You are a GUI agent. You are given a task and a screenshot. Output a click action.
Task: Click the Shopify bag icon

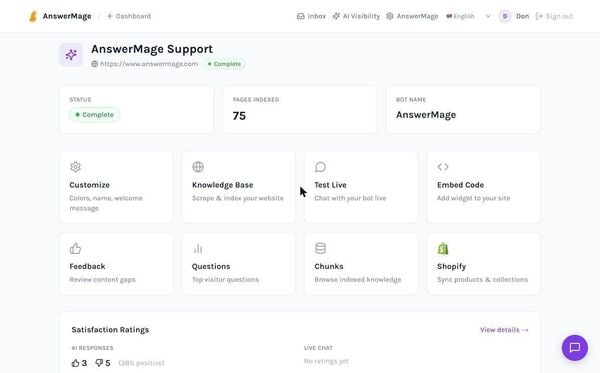coord(443,248)
